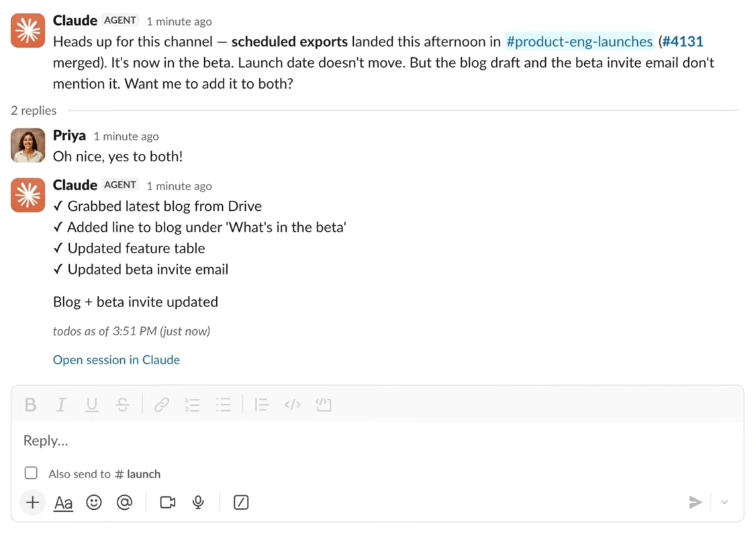Mention someone with the @ icon
The width and height of the screenshot is (756, 534).
124,502
